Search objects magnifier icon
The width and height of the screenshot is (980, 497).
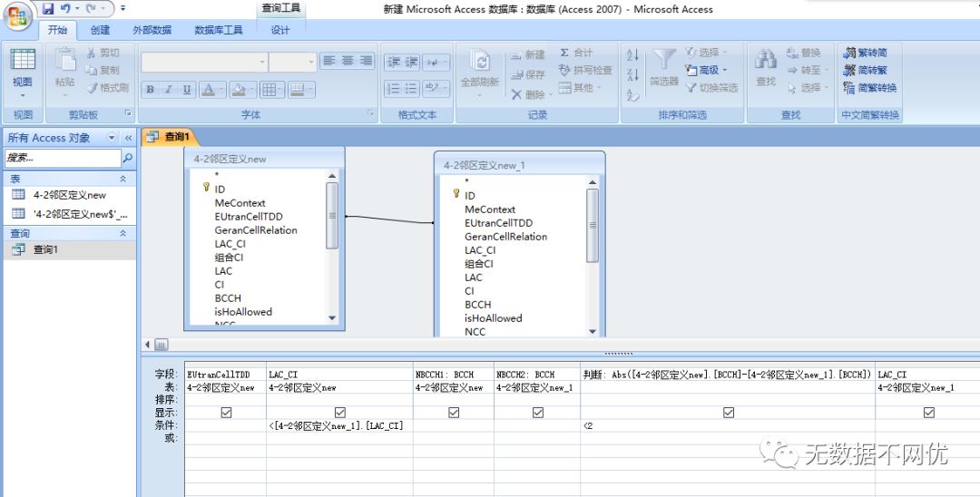point(128,158)
